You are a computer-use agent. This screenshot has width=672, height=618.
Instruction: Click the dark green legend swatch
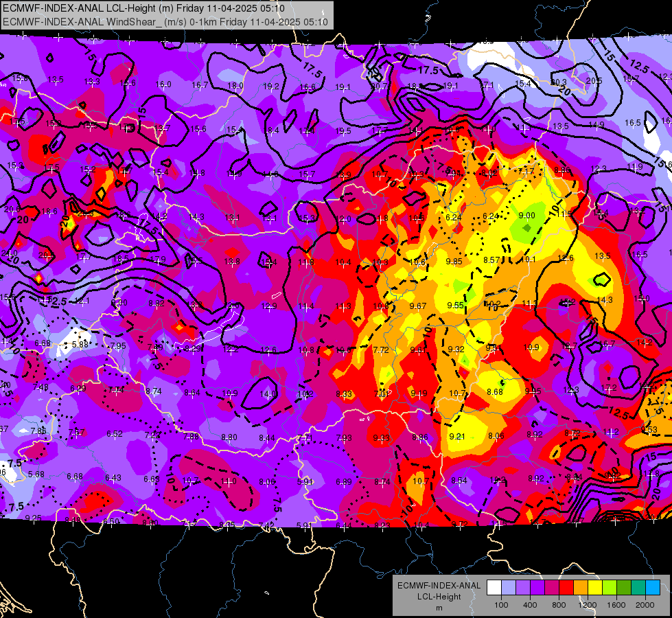[x=623, y=588]
